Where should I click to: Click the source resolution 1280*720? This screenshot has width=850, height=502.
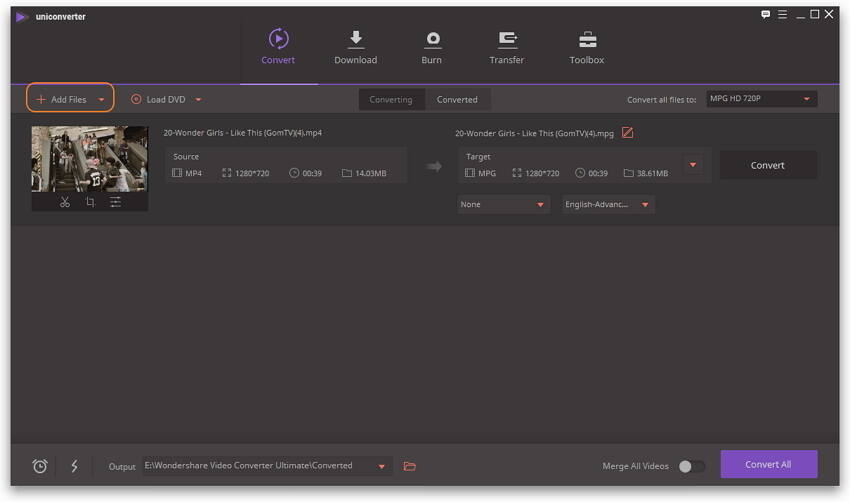tap(252, 173)
